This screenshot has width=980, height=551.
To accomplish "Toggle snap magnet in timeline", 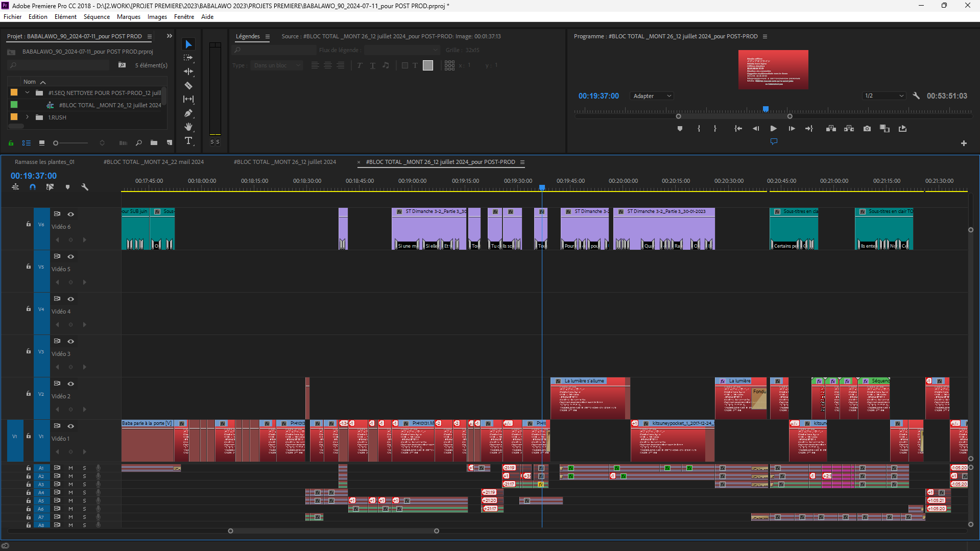I will click(33, 187).
